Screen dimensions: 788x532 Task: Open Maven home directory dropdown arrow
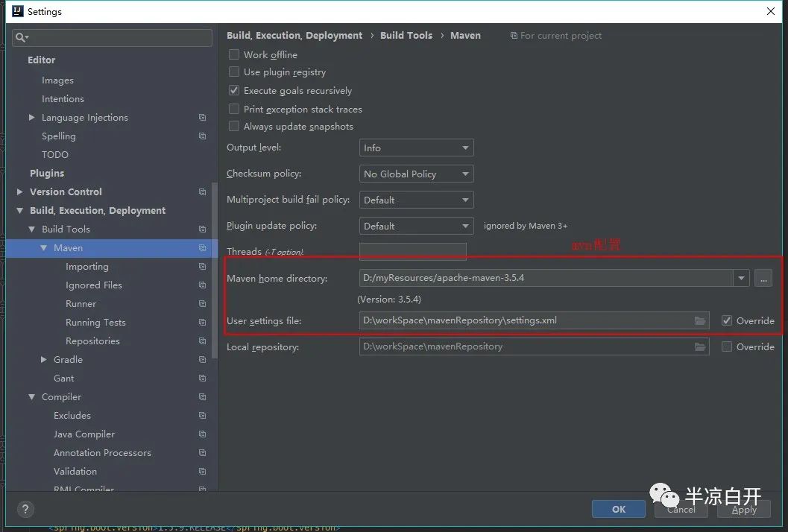[741, 278]
